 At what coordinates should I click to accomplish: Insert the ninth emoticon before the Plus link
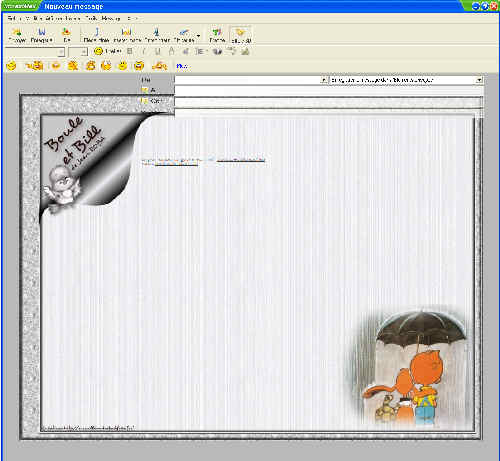(x=159, y=66)
